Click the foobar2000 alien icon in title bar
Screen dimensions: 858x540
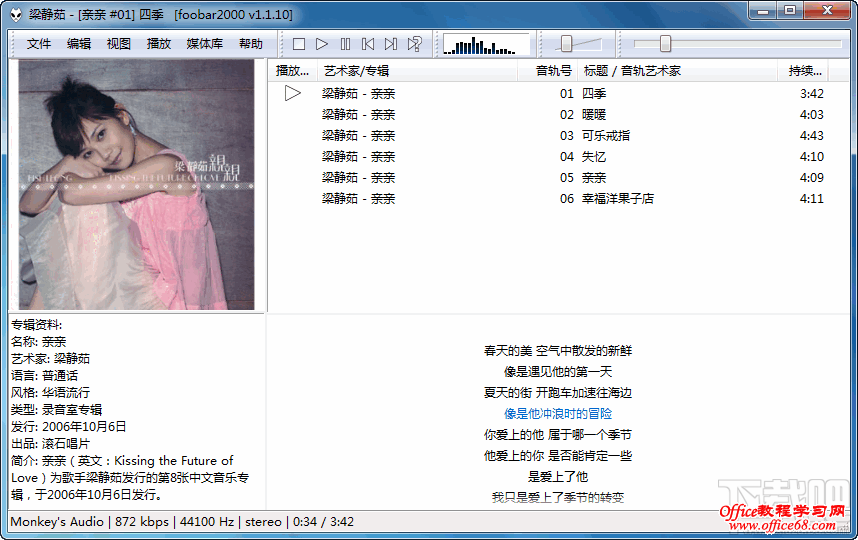(x=16, y=14)
